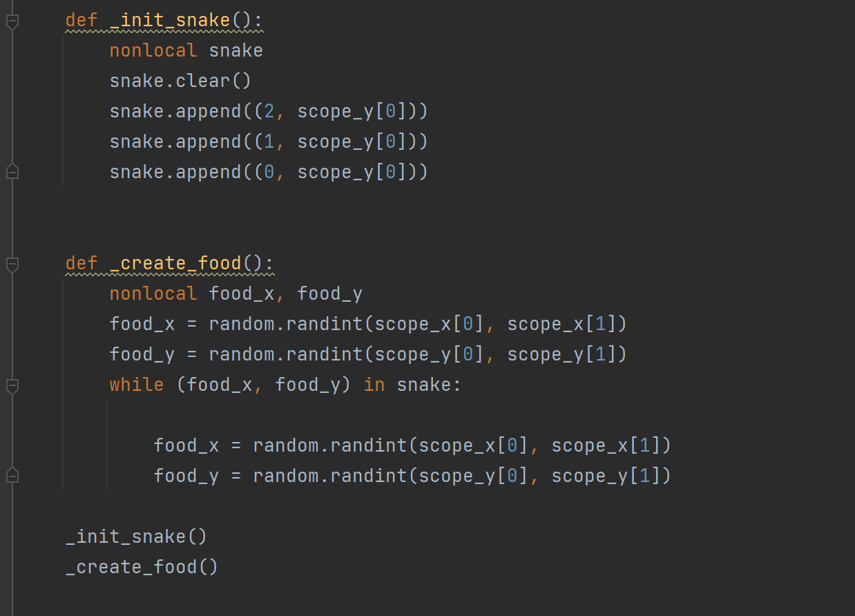Click the _init_snake() call at the bottom
This screenshot has height=616, width=855.
coord(136,537)
